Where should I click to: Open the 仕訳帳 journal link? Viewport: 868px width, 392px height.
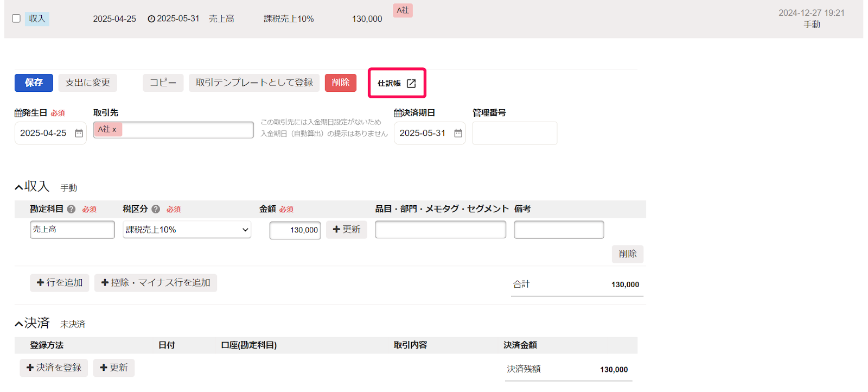pos(397,83)
